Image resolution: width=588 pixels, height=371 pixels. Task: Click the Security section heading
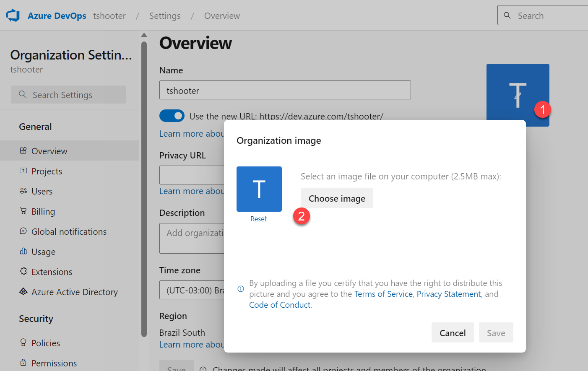(36, 319)
